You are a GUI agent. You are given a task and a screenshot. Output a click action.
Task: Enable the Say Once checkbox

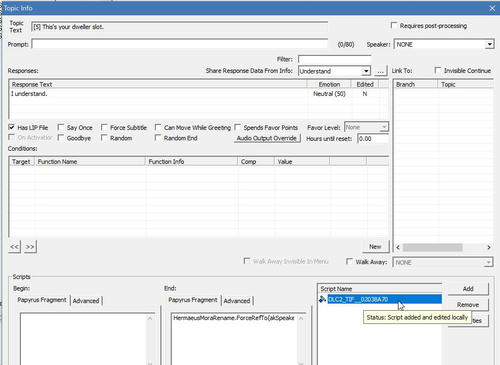[61, 127]
